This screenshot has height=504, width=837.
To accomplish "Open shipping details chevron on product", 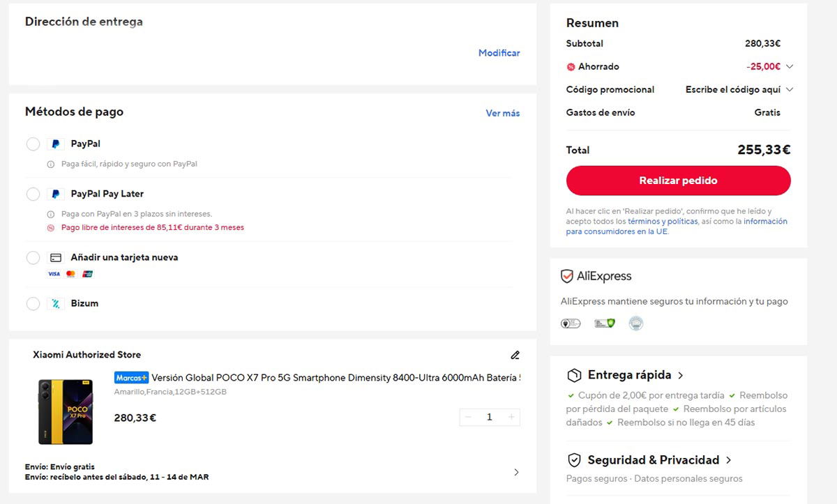I will (x=516, y=472).
